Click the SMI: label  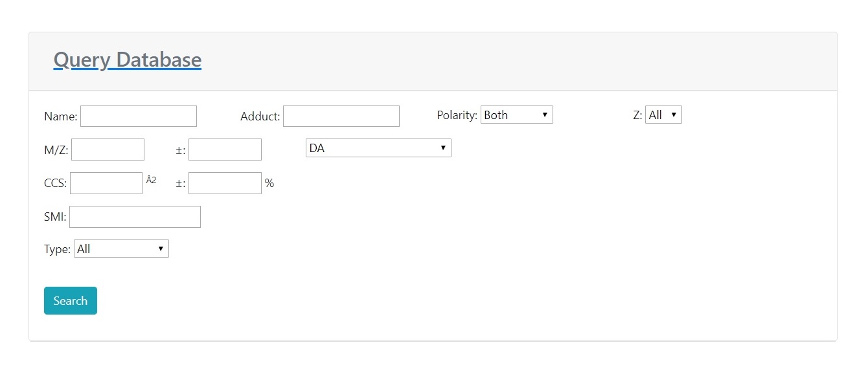pyautogui.click(x=55, y=217)
